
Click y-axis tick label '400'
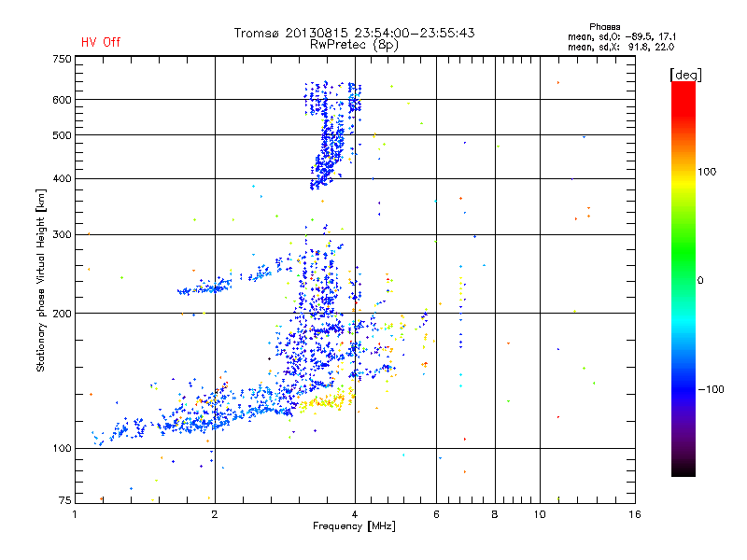click(x=62, y=179)
